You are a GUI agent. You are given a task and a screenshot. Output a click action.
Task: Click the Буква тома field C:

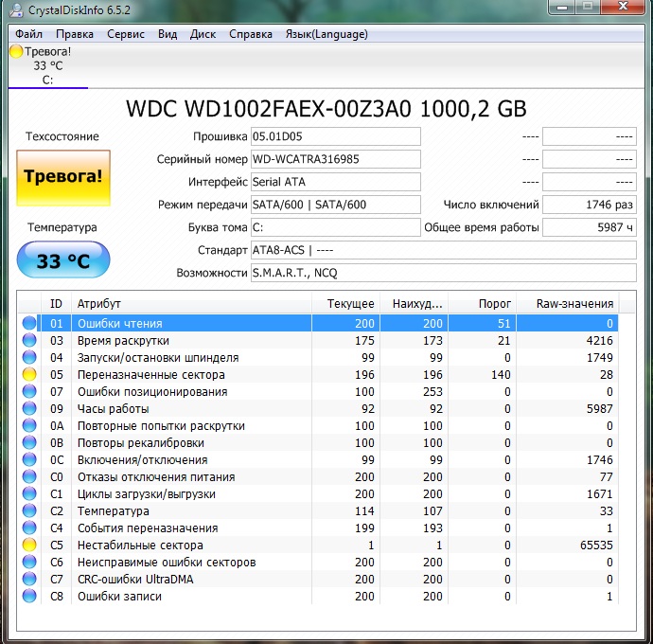[336, 227]
